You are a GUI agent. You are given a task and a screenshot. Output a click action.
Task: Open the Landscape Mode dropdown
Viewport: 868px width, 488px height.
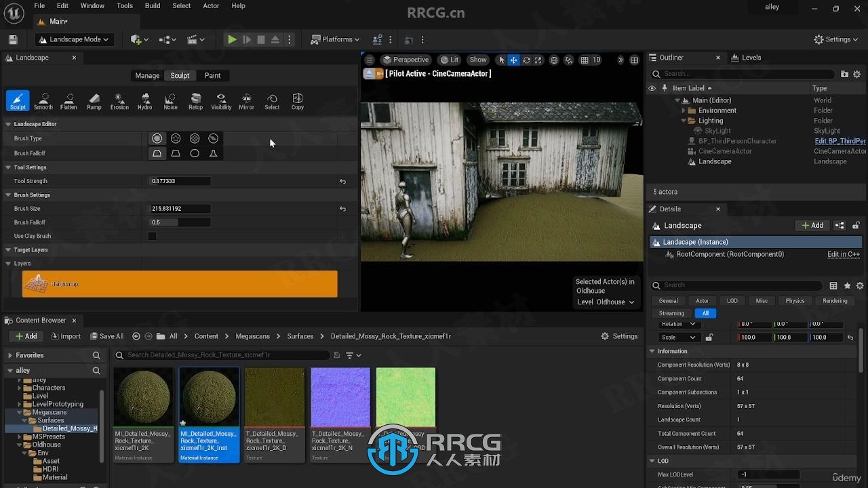click(x=74, y=39)
